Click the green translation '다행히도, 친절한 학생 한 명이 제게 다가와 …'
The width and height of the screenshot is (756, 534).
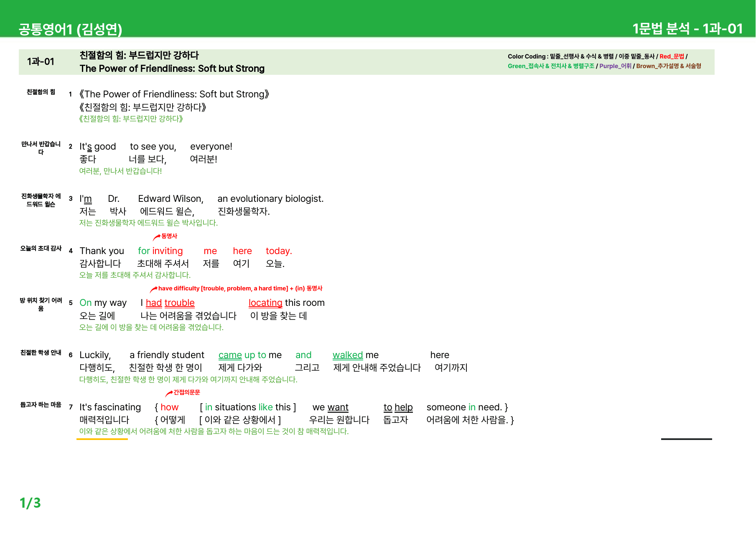(188, 380)
